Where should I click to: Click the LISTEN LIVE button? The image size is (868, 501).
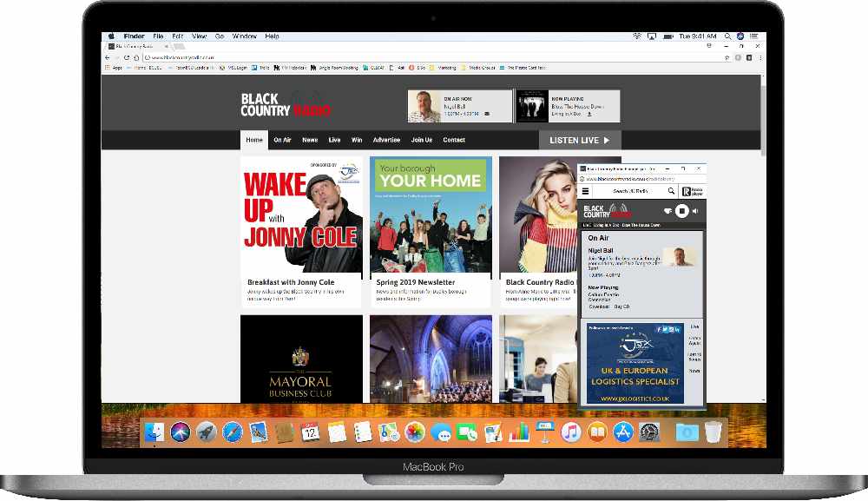pos(580,140)
